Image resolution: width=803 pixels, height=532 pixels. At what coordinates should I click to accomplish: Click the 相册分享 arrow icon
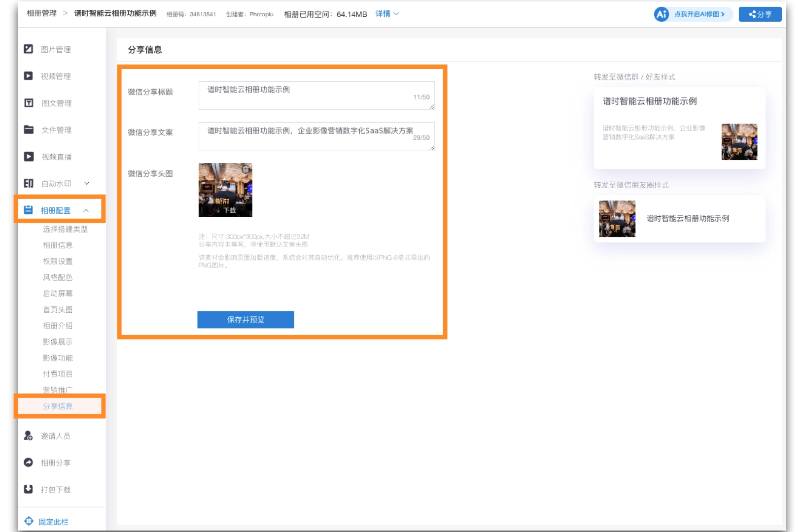coord(29,463)
